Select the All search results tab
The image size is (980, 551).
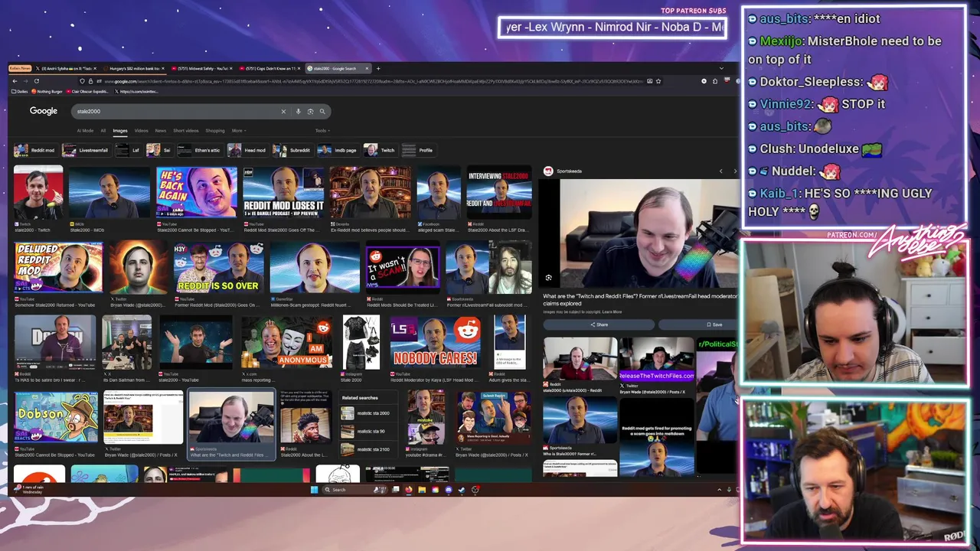click(x=103, y=131)
